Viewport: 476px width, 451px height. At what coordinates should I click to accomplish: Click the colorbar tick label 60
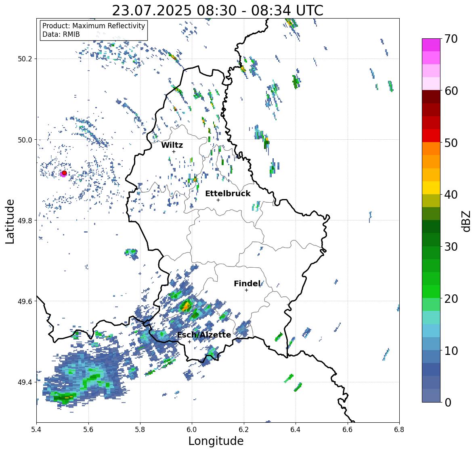point(451,91)
